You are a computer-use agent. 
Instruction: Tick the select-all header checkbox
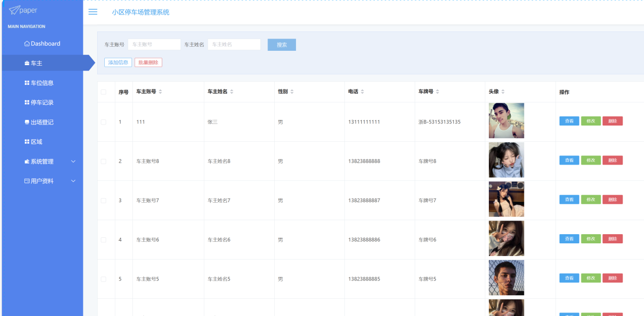[104, 92]
